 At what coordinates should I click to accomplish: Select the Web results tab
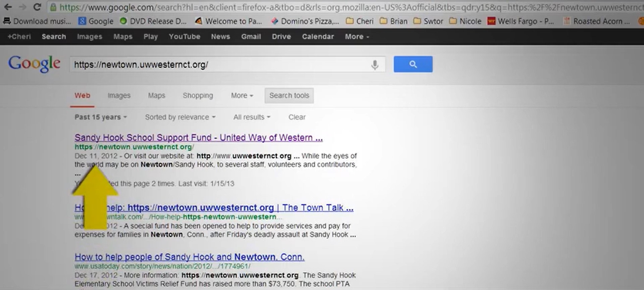pyautogui.click(x=82, y=96)
